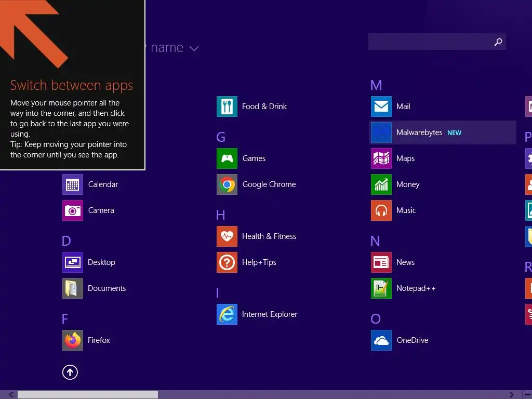
Task: Click the scrollbar right arrow
Action: click(512, 395)
